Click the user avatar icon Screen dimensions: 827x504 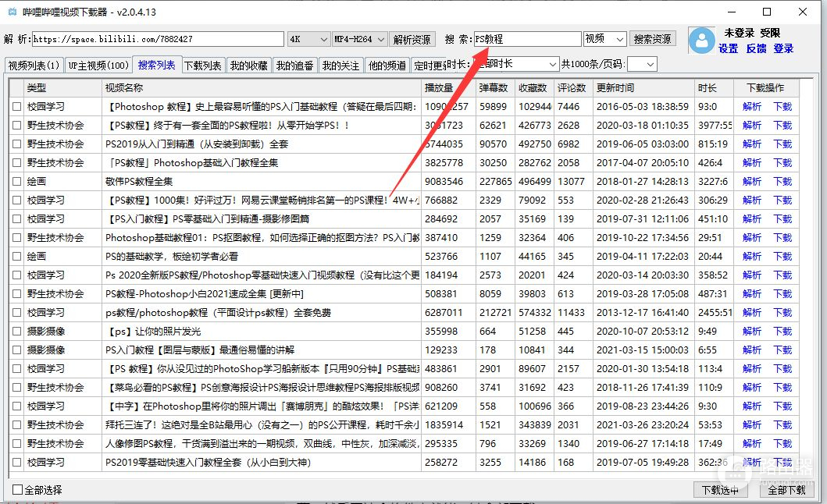click(x=702, y=40)
